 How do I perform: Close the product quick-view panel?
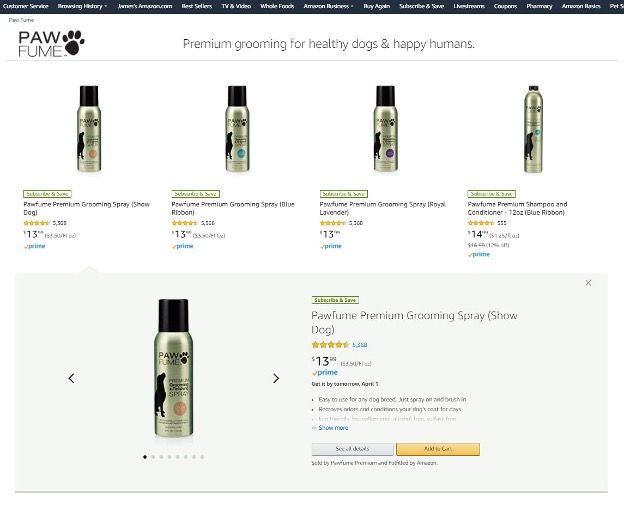click(588, 283)
